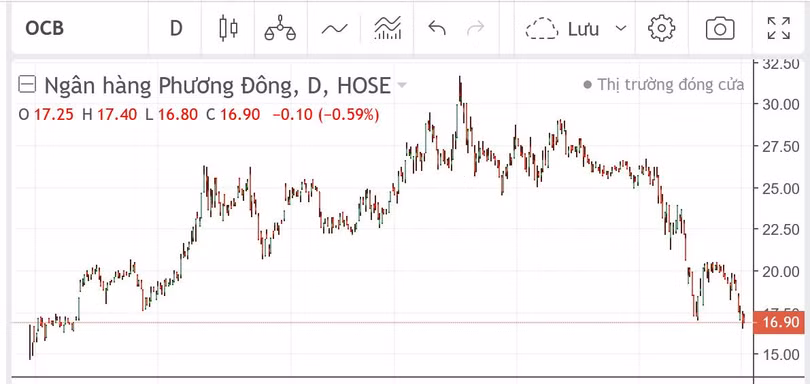Click the change value −0.10 (−0.59%)
Image resolution: width=810 pixels, height=384 pixels.
[326, 115]
